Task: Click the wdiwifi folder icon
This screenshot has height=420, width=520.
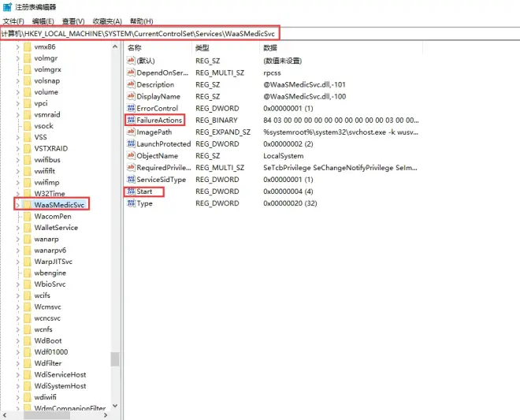Action: [x=28, y=397]
